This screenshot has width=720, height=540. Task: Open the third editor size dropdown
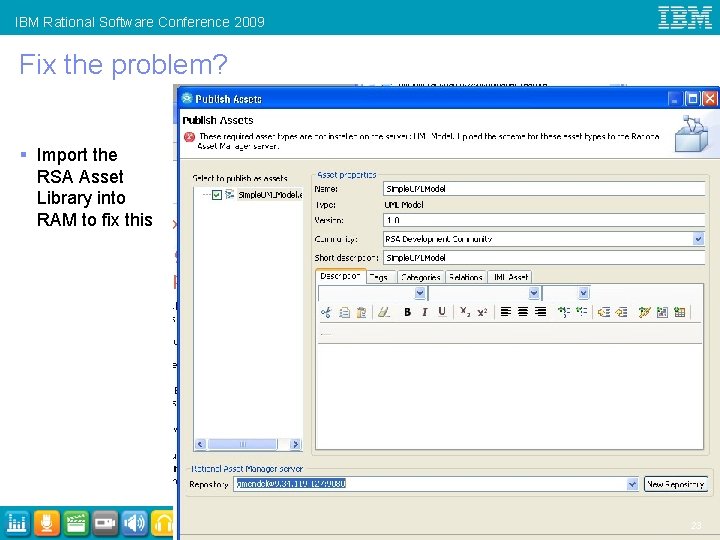(x=583, y=293)
